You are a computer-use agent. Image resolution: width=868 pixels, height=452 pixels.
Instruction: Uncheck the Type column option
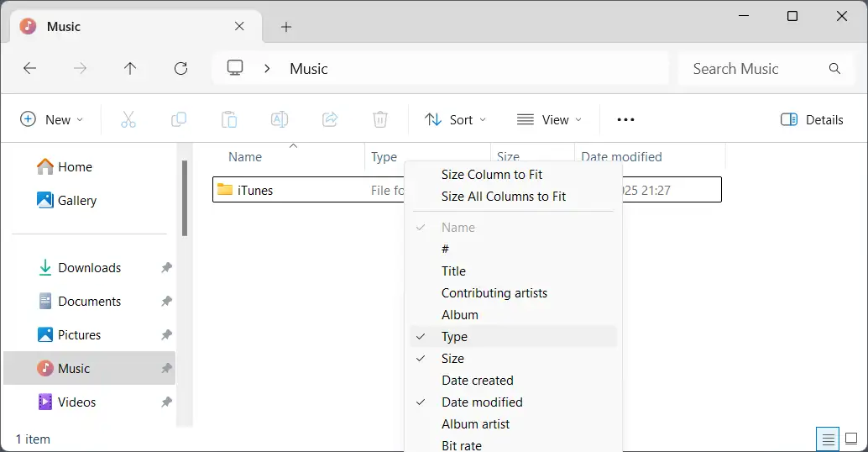pyautogui.click(x=454, y=337)
